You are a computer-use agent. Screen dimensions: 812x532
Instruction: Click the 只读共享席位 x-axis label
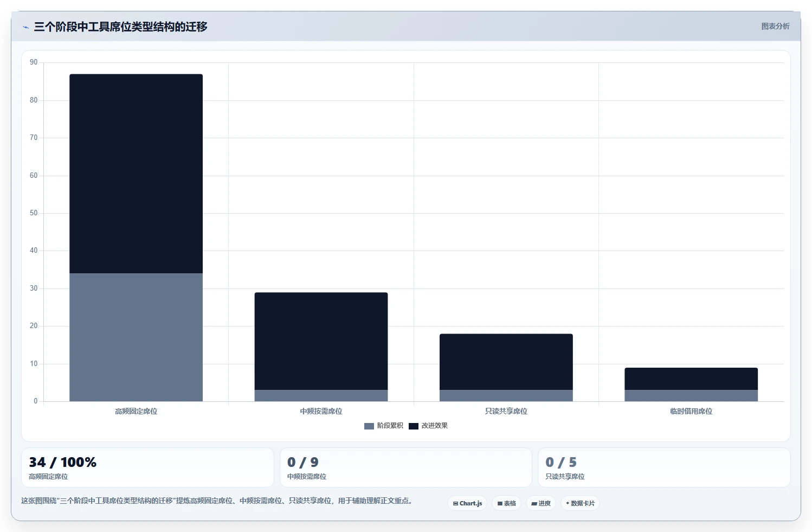click(x=506, y=412)
